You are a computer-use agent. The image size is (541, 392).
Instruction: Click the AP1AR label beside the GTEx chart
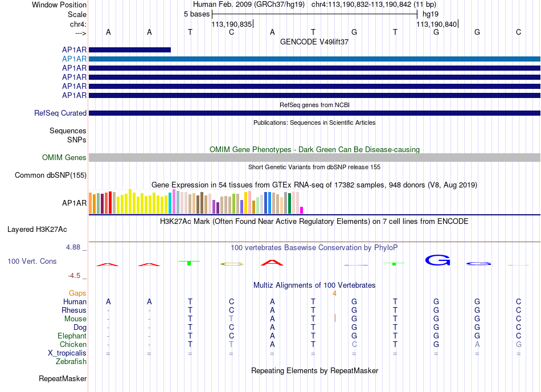74,203
